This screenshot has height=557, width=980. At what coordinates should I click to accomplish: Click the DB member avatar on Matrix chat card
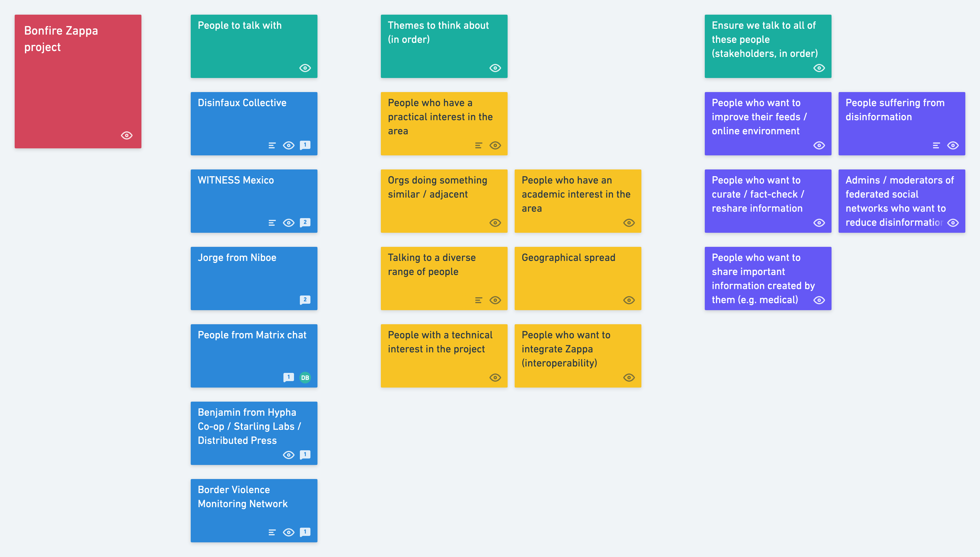305,378
